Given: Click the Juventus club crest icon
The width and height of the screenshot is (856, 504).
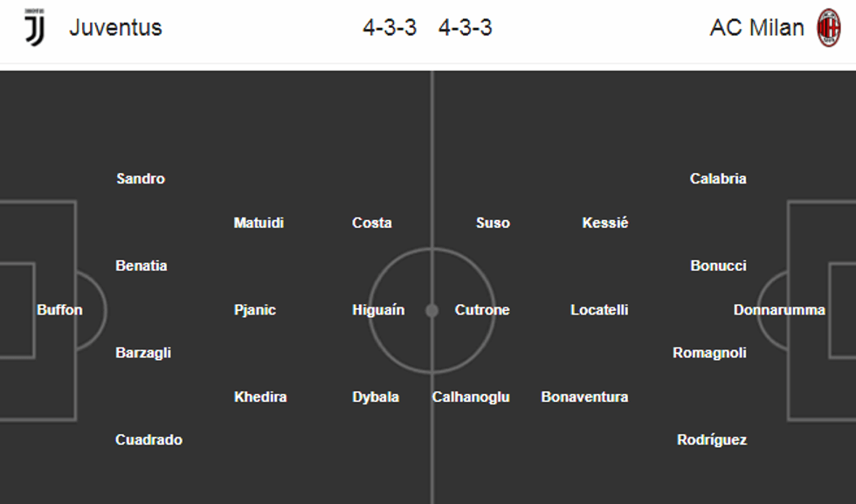Looking at the screenshot, I should (x=34, y=28).
